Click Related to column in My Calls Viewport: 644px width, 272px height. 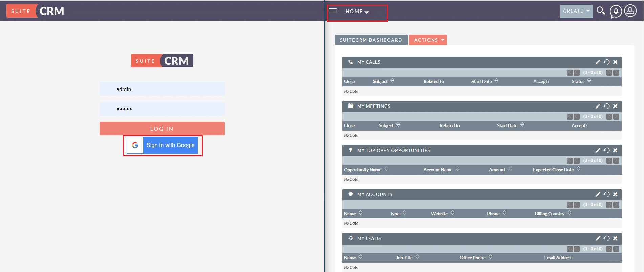tap(433, 81)
